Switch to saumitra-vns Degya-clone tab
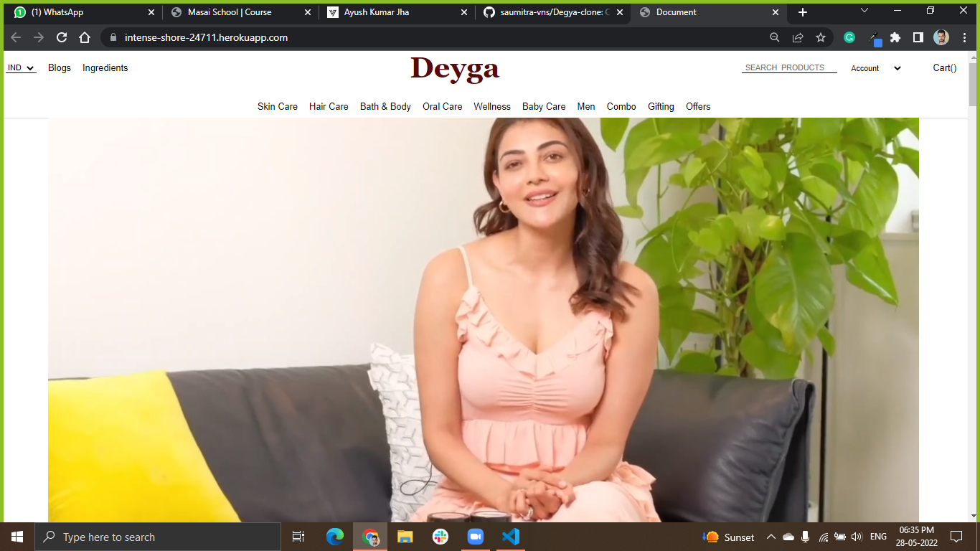Screen dimensions: 980x551 click(x=552, y=12)
